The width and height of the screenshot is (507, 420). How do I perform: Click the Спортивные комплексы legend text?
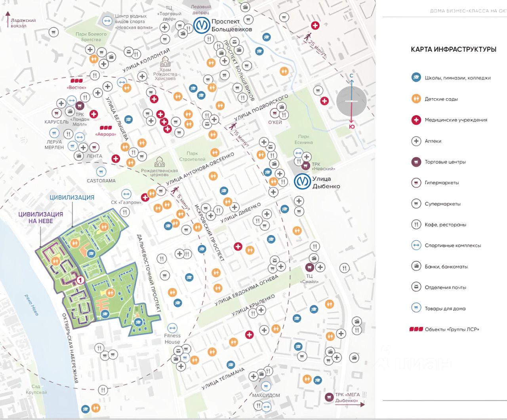click(453, 245)
